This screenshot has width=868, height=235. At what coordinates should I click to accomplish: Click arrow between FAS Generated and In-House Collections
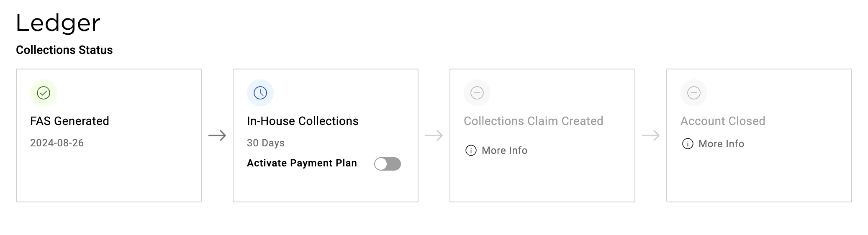pyautogui.click(x=217, y=135)
